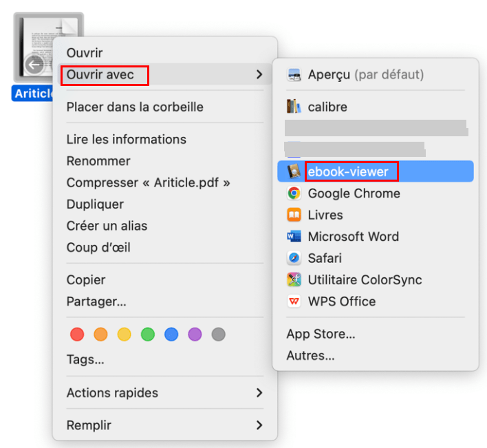Choose Compresser « Ariticle.pdf »
487x448 pixels.
pyautogui.click(x=164, y=182)
